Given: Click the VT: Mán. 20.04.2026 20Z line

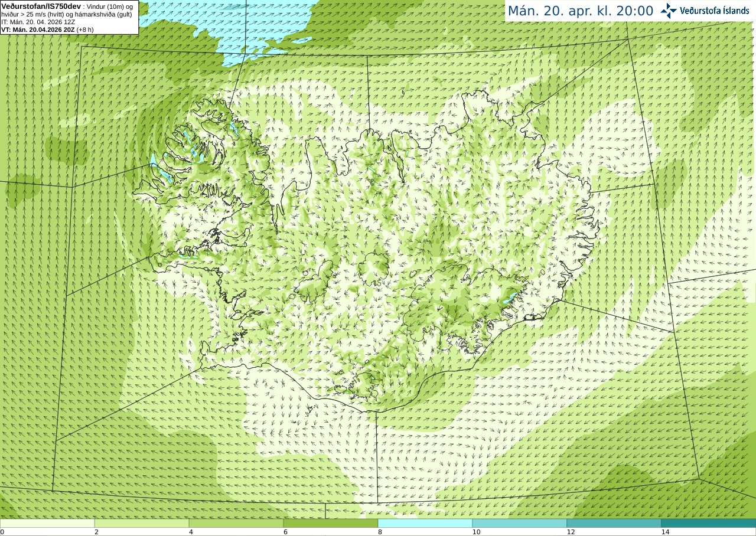Looking at the screenshot, I should (47, 30).
